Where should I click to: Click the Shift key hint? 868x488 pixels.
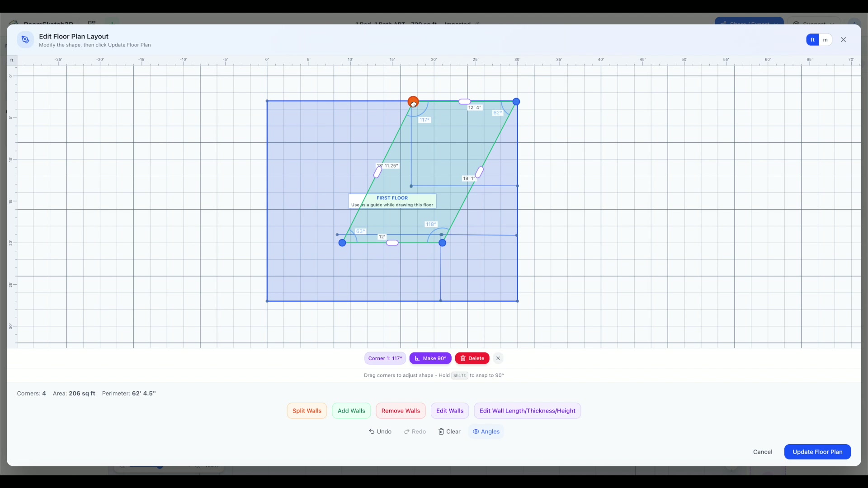tap(460, 375)
